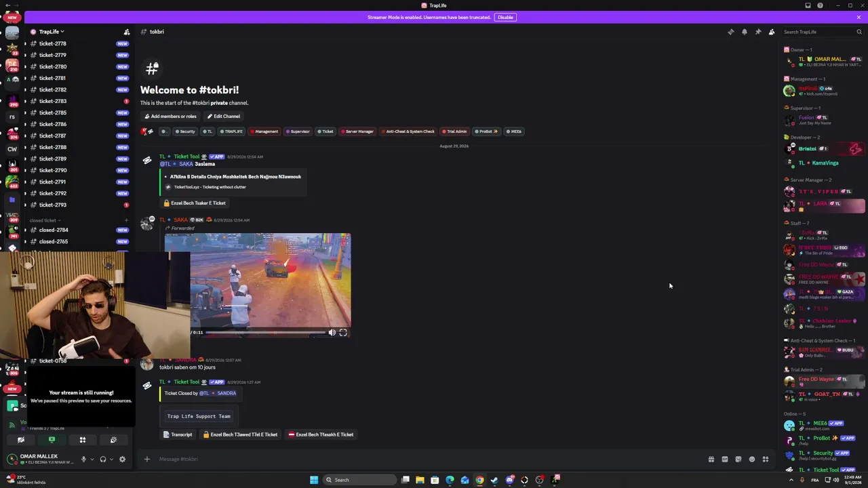This screenshot has width=868, height=488.
Task: Open notification settings bell icon
Action: click(x=744, y=32)
